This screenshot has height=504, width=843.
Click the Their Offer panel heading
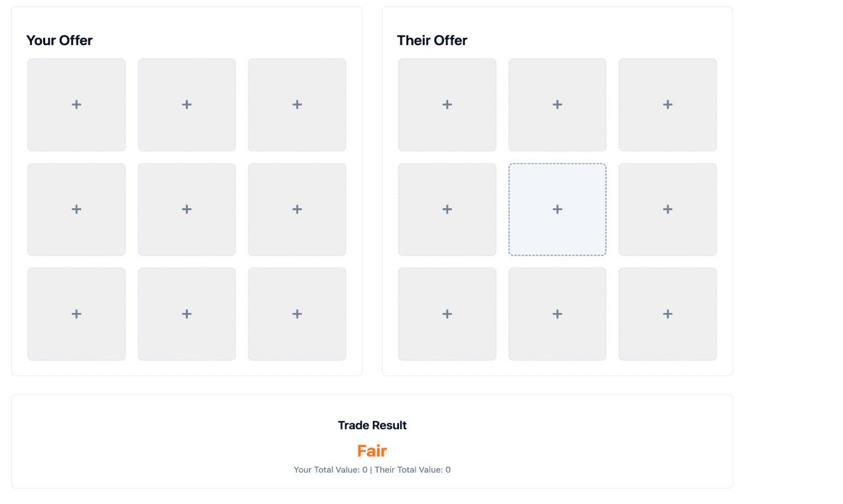point(431,40)
